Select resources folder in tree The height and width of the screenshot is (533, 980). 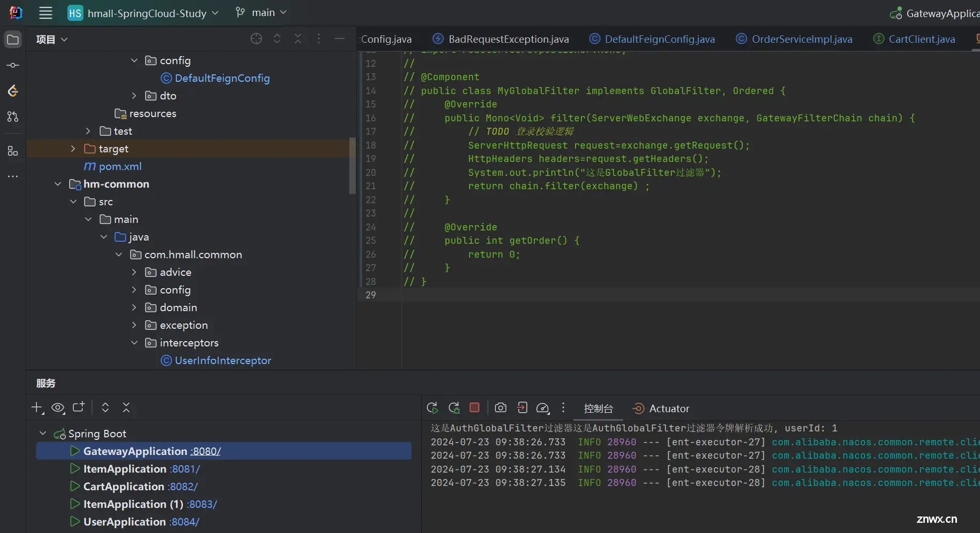146,113
